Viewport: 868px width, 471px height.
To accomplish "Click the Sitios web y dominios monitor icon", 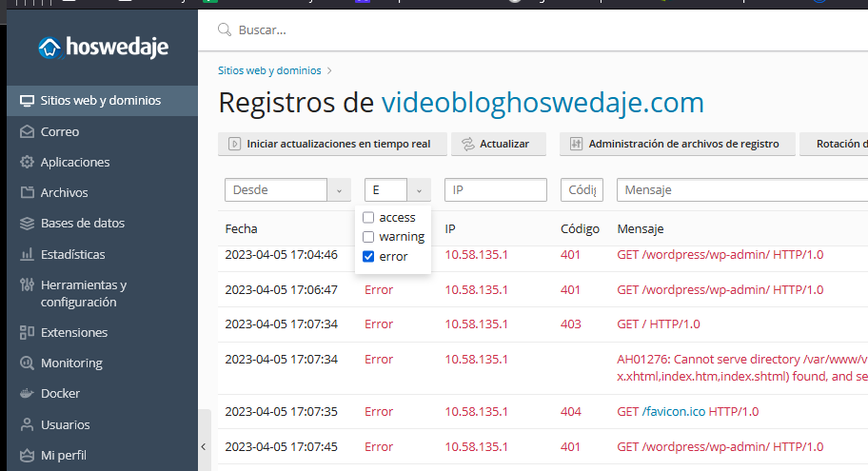I will point(27,101).
